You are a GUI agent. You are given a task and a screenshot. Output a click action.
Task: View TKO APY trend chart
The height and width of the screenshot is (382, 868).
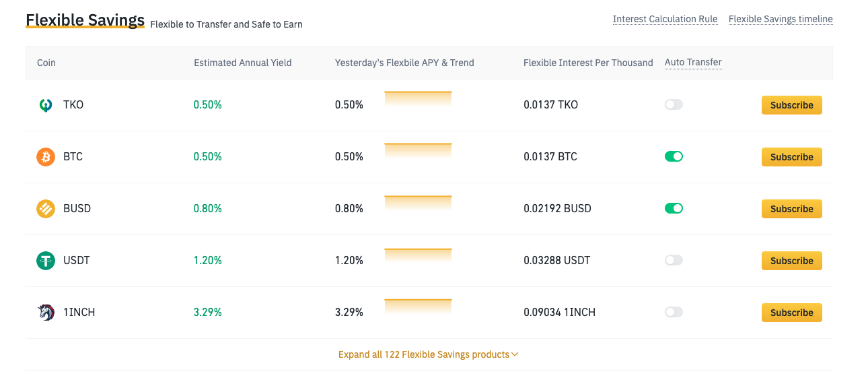pyautogui.click(x=418, y=99)
